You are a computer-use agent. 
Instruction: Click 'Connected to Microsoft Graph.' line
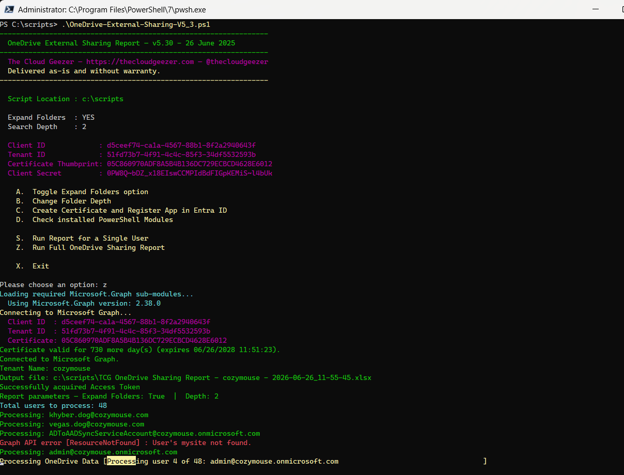[59, 359]
